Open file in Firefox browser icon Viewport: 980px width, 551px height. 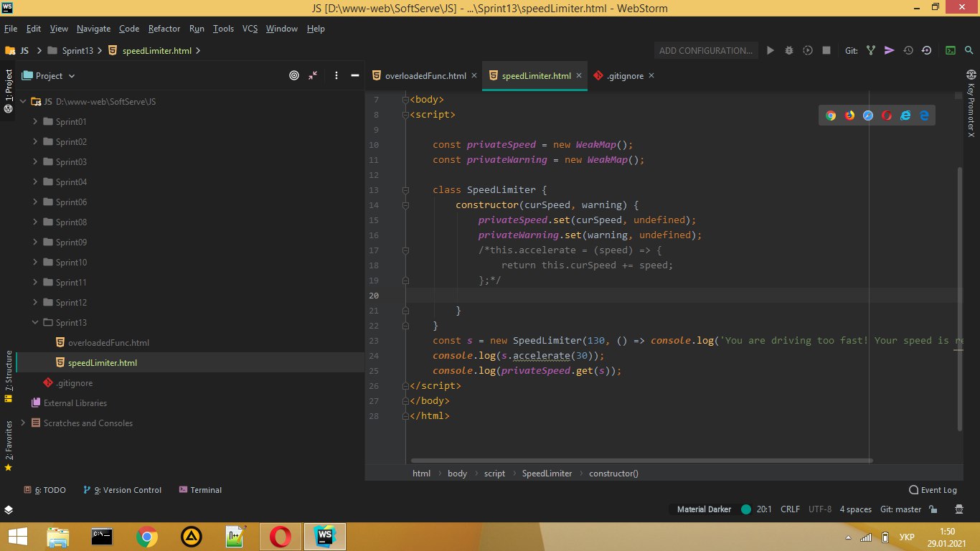pyautogui.click(x=849, y=116)
